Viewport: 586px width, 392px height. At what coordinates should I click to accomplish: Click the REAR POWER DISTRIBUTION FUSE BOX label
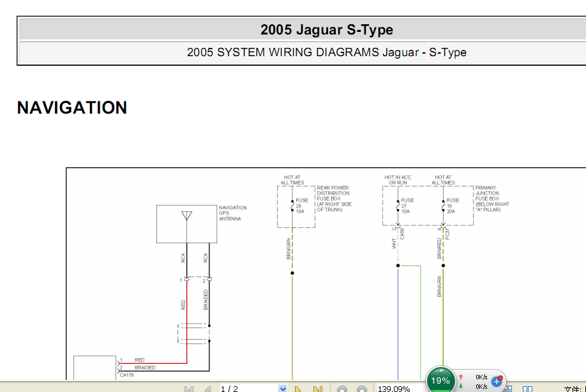pyautogui.click(x=334, y=199)
